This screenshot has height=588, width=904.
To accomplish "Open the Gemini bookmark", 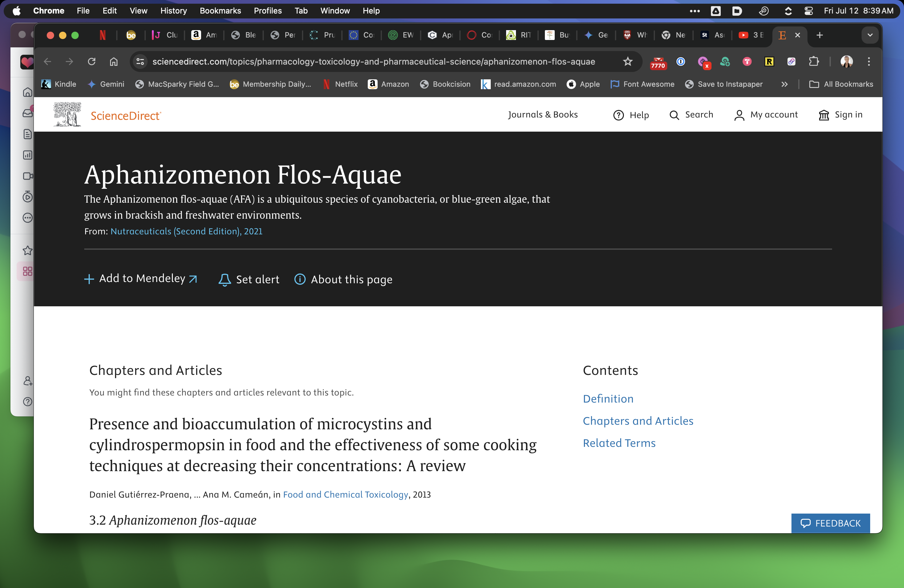I will [105, 84].
